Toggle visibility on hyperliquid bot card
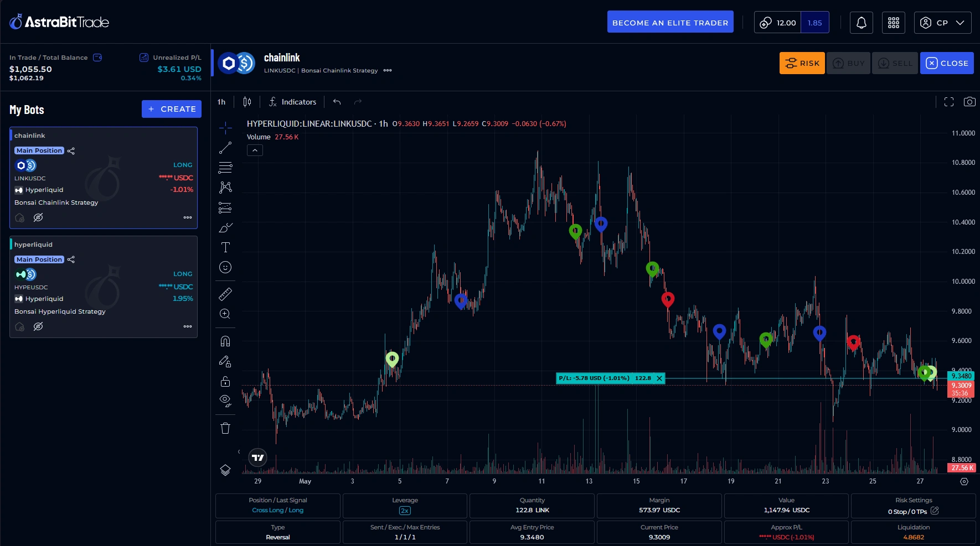The image size is (980, 546). pos(38,326)
